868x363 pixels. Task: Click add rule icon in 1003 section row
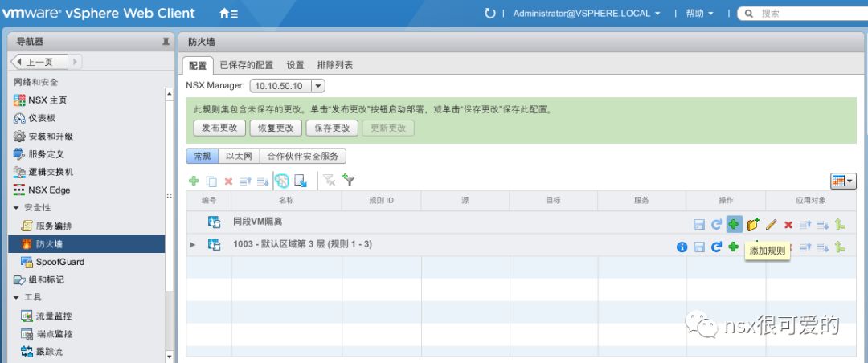(734, 247)
